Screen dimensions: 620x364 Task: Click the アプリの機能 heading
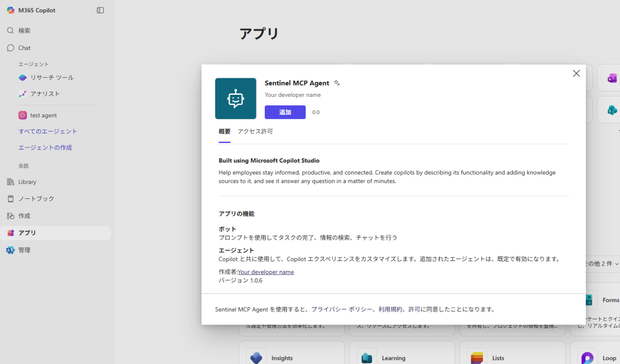tap(236, 214)
